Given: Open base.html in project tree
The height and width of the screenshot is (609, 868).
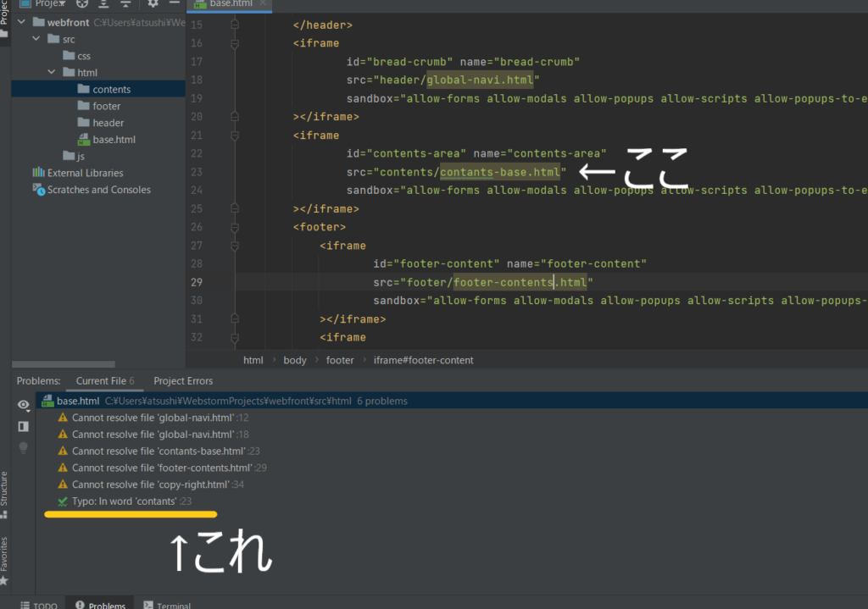Looking at the screenshot, I should click(107, 140).
